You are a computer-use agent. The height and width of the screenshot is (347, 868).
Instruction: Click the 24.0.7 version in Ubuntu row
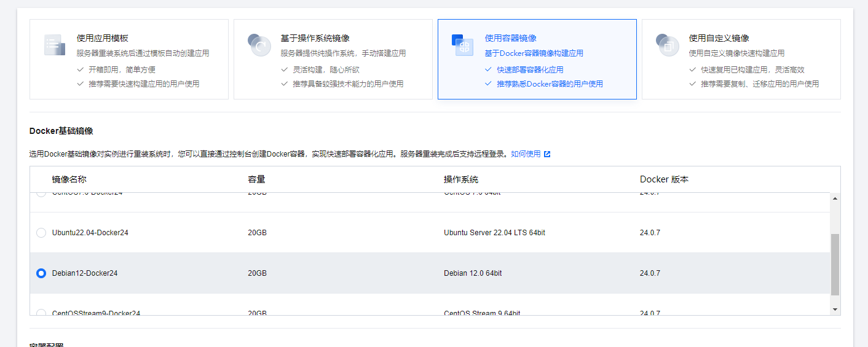pos(650,233)
